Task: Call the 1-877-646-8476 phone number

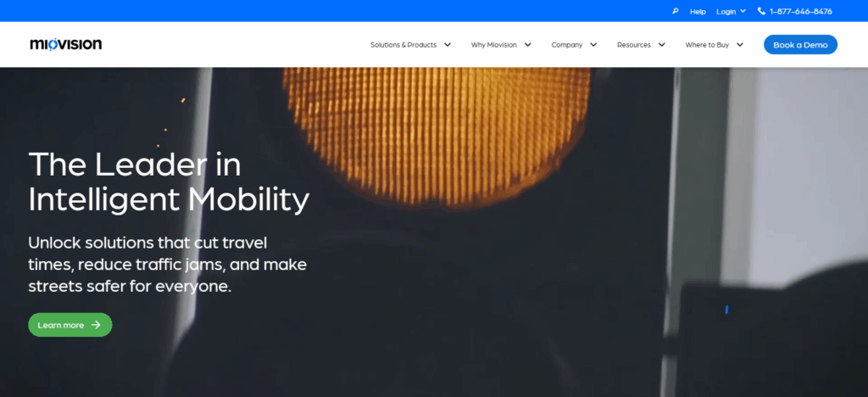Action: (x=800, y=11)
